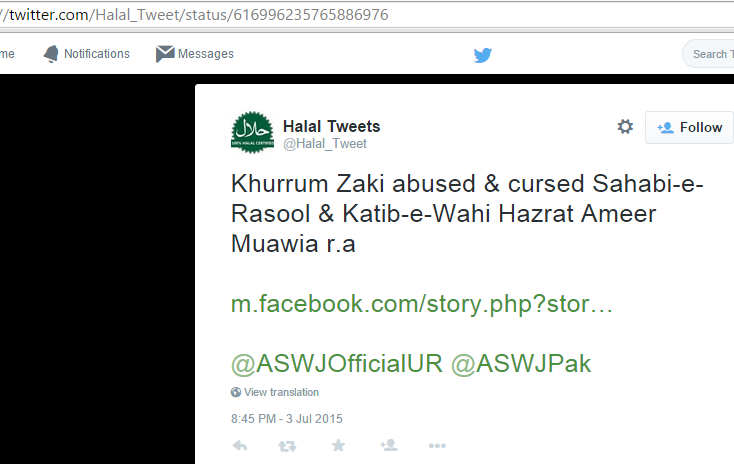Open the more options ellipsis
The height and width of the screenshot is (464, 734).
click(x=437, y=446)
